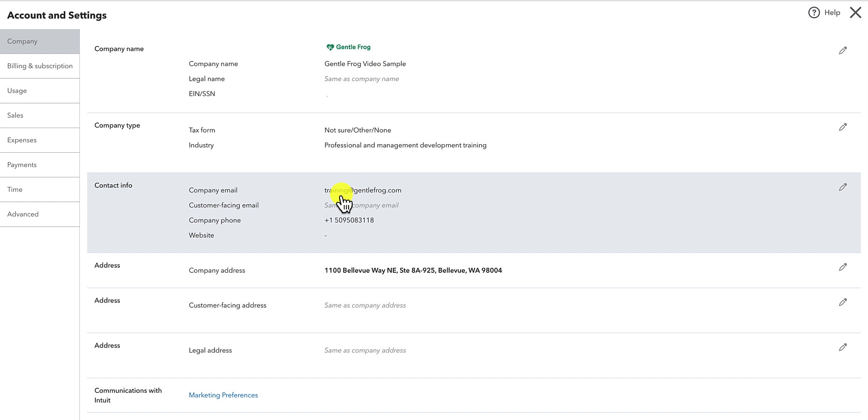
Task: Click Same as company name legal value
Action: pos(362,79)
